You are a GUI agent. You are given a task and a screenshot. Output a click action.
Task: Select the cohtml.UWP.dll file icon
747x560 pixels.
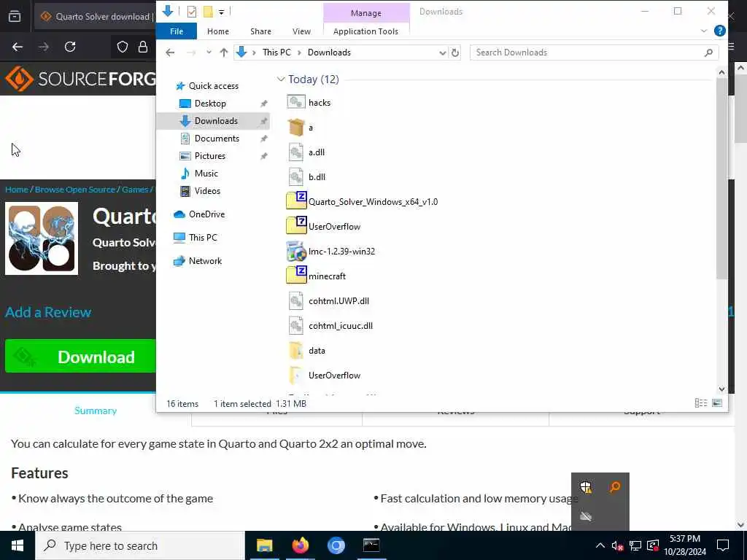pyautogui.click(x=296, y=300)
